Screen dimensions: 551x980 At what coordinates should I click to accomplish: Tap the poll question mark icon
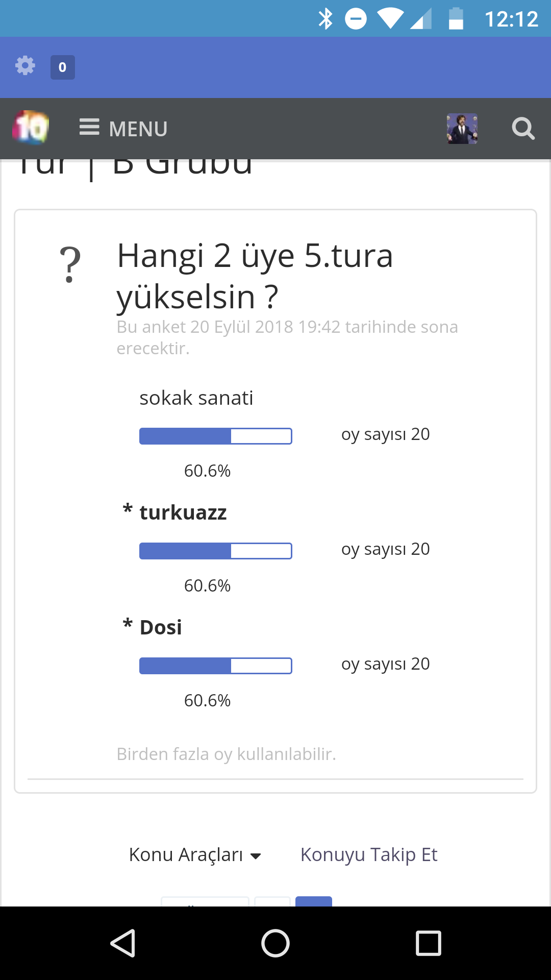(70, 264)
